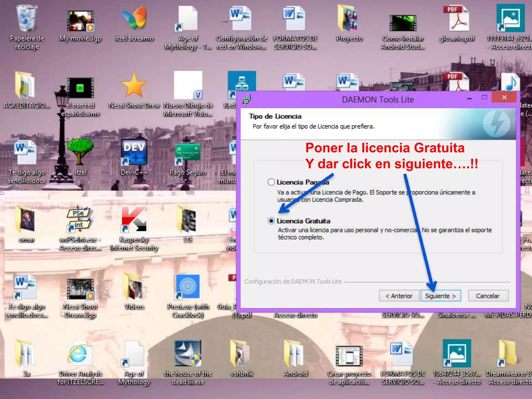Click "Configuración de DAEMON Tools Lite" footer text
Viewport: 532px width, 399px height.
click(293, 282)
